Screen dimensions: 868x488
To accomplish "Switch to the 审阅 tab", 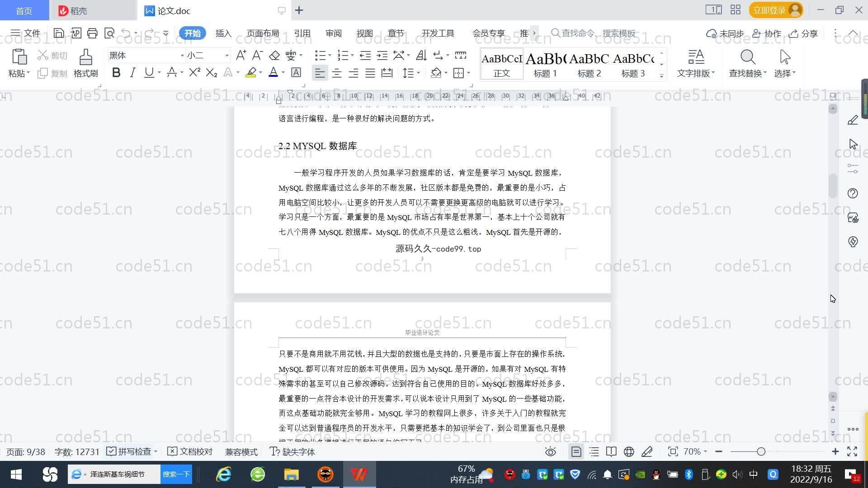I will pos(333,33).
